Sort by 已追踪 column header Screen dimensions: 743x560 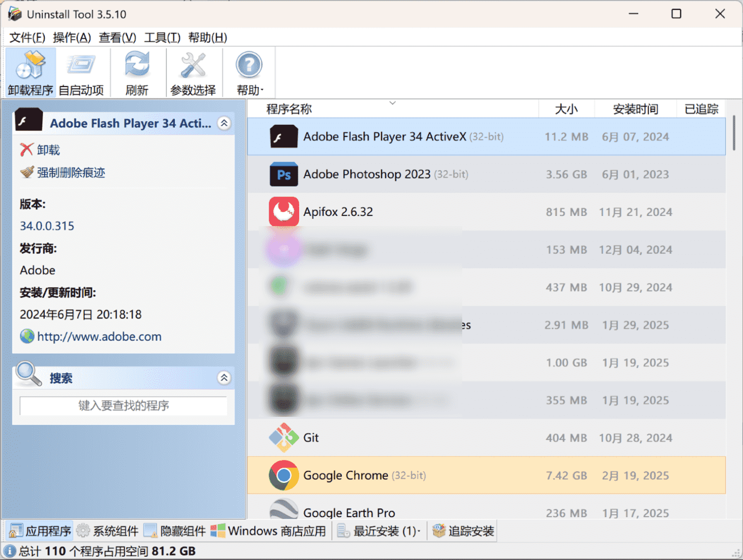click(701, 109)
